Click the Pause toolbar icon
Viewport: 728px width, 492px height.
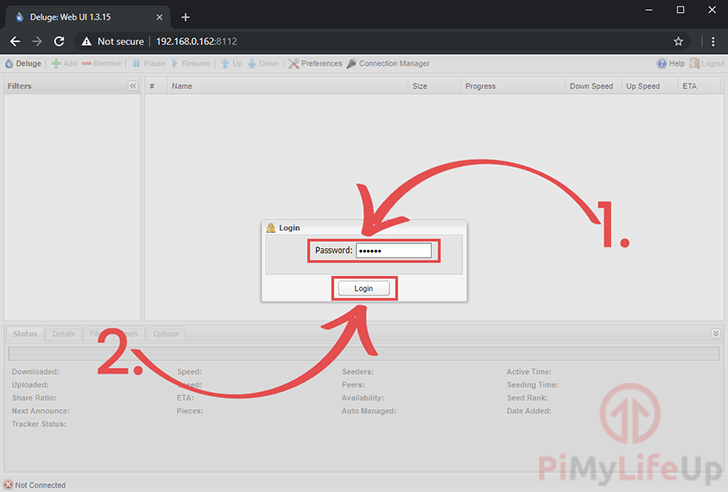click(136, 64)
